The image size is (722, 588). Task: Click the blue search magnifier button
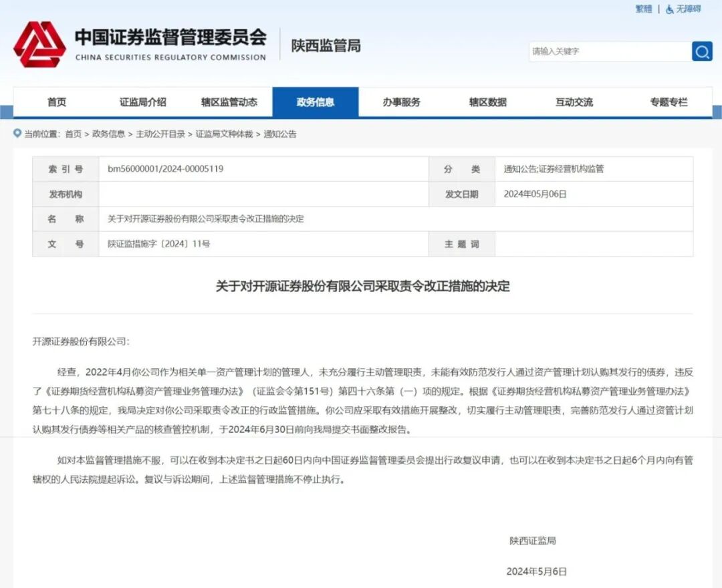click(x=702, y=51)
